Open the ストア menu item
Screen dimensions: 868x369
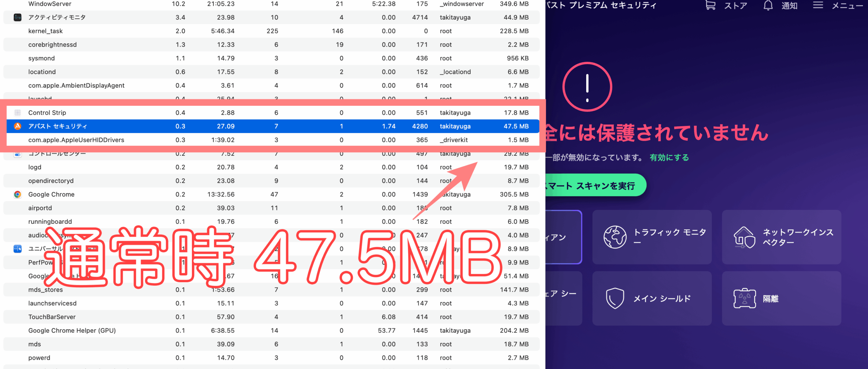736,5
